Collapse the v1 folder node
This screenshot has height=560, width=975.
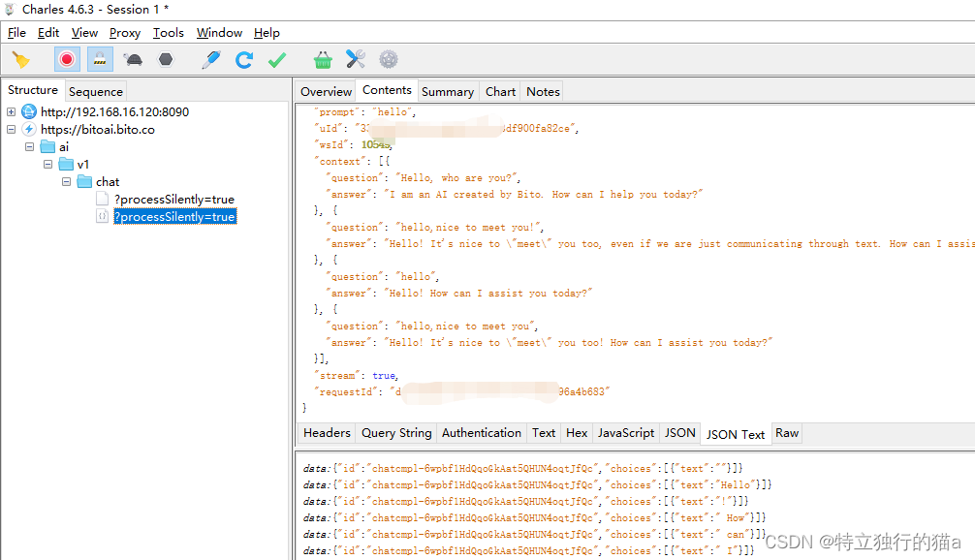(x=47, y=164)
